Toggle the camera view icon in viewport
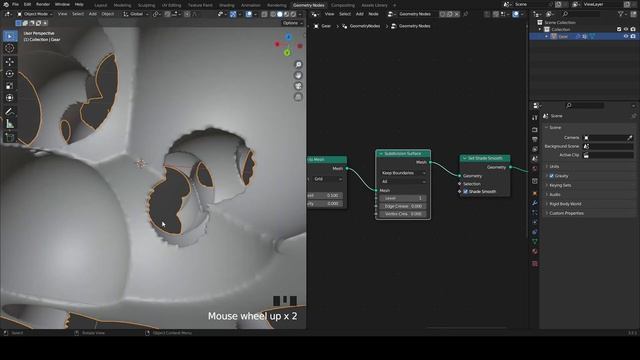Image resolution: width=640 pixels, height=360 pixels. (x=298, y=86)
